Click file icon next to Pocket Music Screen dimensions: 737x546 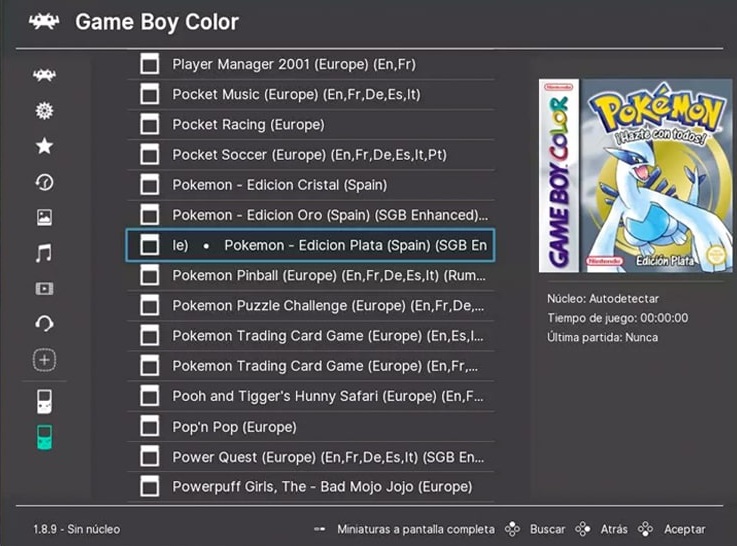(149, 94)
